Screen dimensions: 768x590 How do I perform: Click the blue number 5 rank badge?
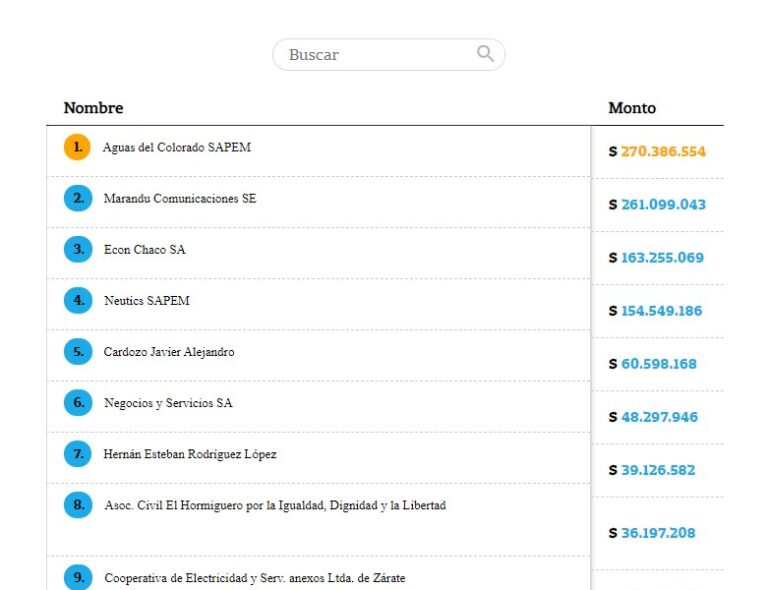pos(78,352)
